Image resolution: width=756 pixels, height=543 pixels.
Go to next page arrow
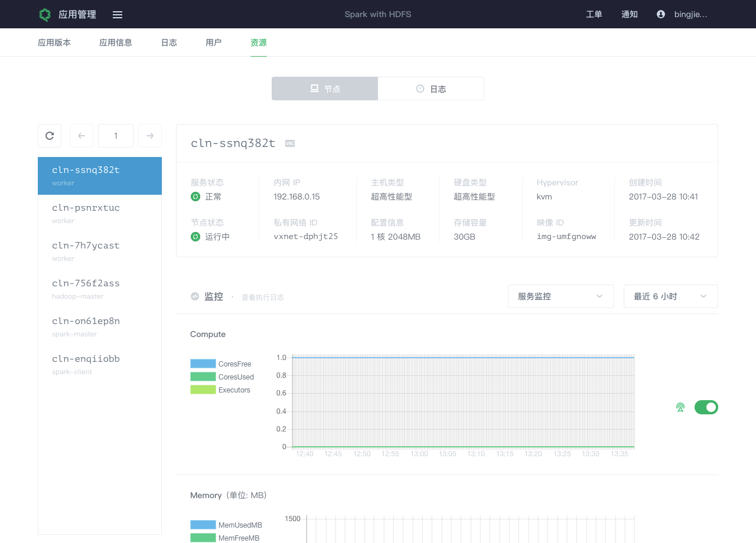coord(150,136)
